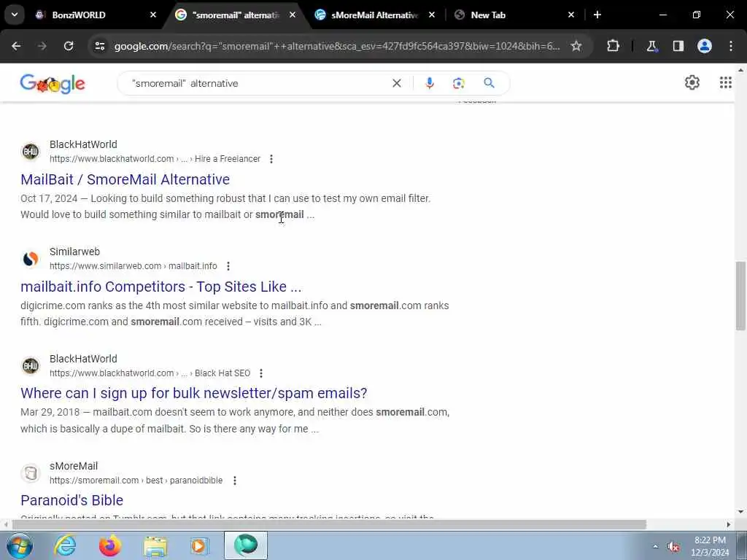The width and height of the screenshot is (747, 560).
Task: Open the Chrome three-dot menu
Action: click(731, 46)
